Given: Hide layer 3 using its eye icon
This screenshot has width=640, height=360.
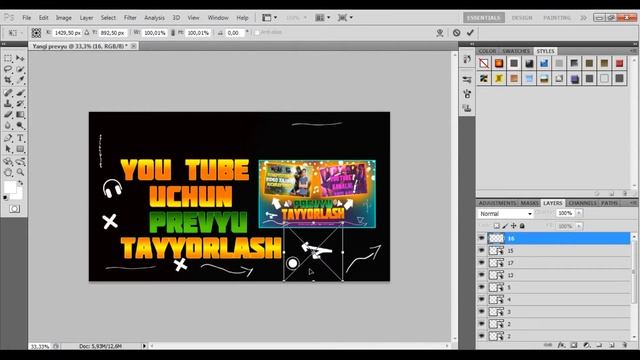Looking at the screenshot, I should pos(481,311).
